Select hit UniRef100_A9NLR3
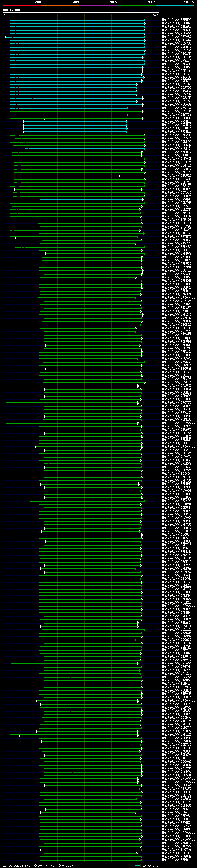This screenshot has width=197, height=868. coord(177,142)
